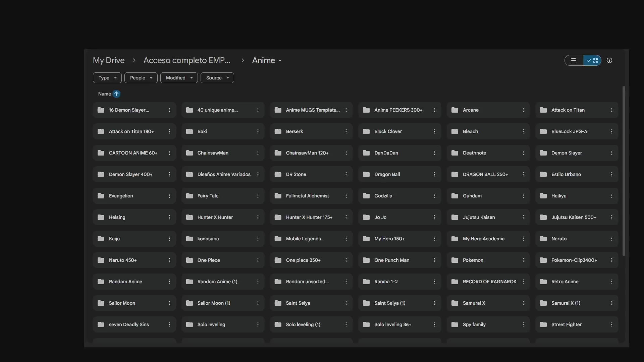Open more actions for BlueLock JPG-AI folder

[x=611, y=131]
